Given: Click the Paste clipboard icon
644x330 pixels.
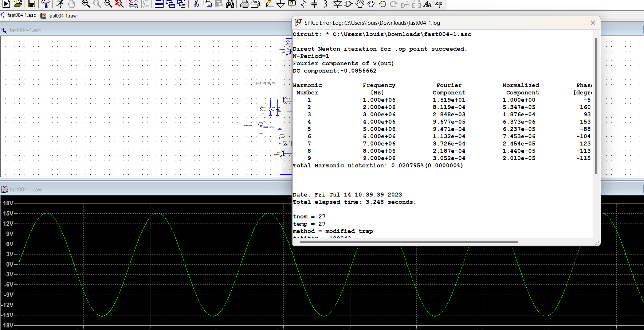Looking at the screenshot, I should click(x=219, y=4).
